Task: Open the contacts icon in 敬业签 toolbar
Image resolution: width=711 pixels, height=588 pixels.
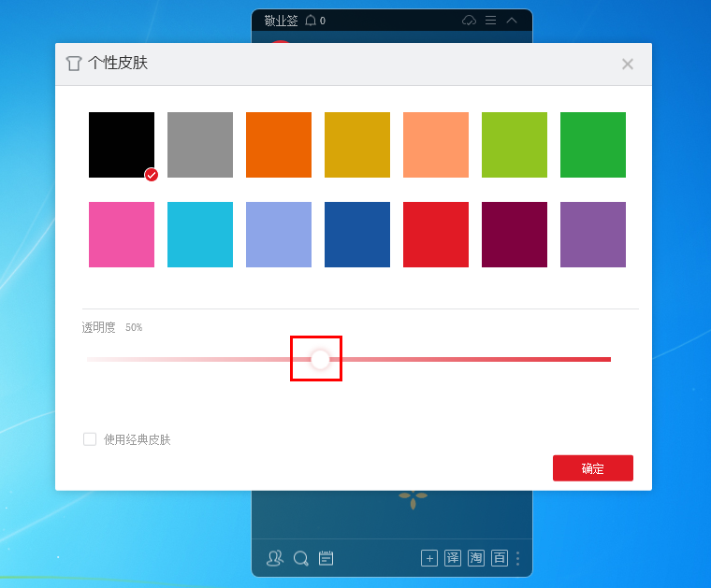Action: coord(275,558)
